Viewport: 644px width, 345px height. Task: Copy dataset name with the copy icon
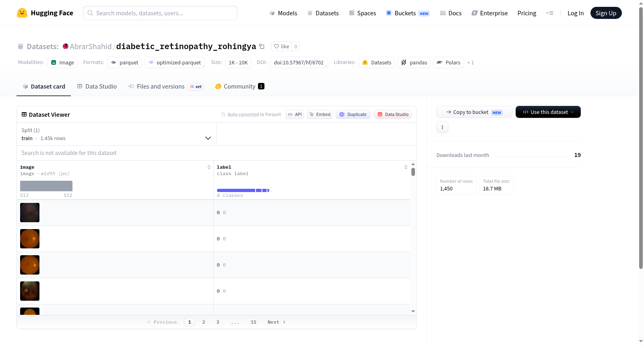pyautogui.click(x=262, y=46)
